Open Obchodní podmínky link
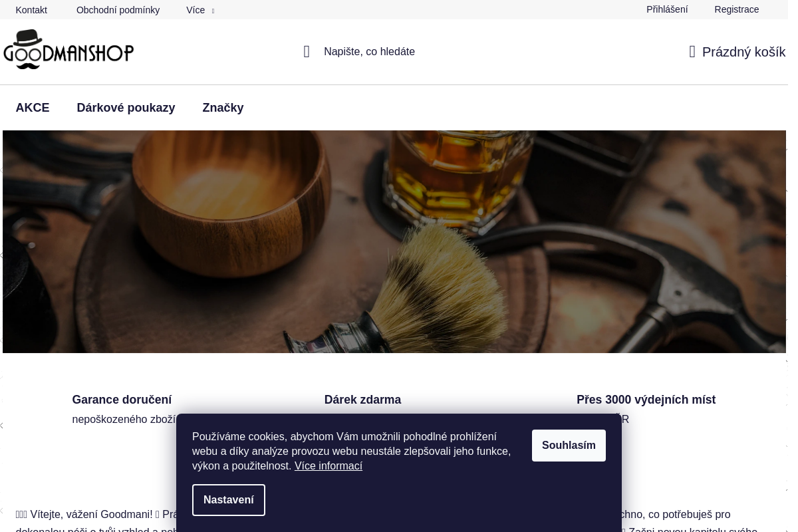 point(118,10)
